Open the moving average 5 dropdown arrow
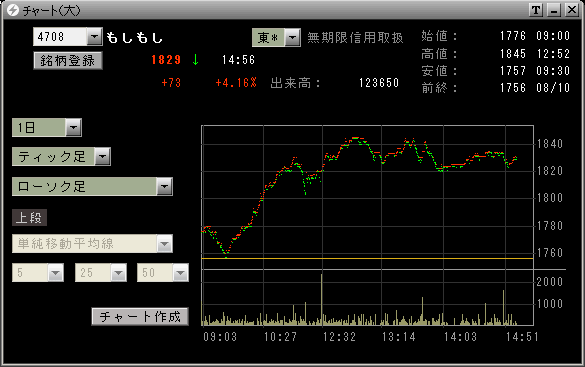The height and width of the screenshot is (367, 585). click(56, 273)
